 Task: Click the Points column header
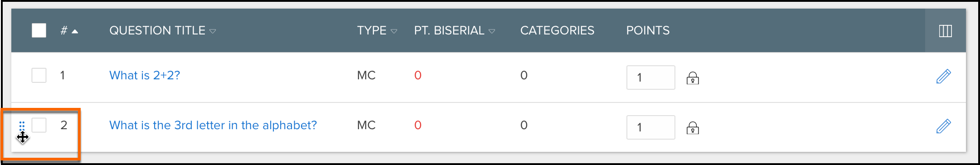648,30
